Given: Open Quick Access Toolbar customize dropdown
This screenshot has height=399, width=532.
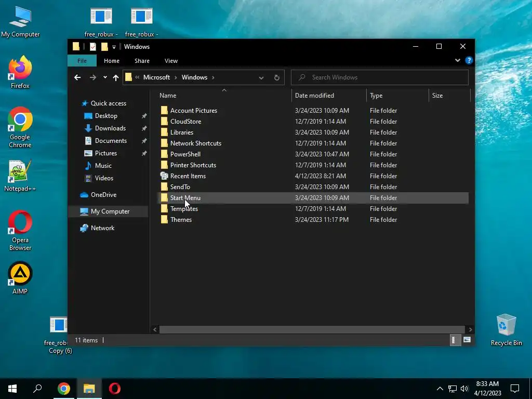Looking at the screenshot, I should tap(114, 47).
